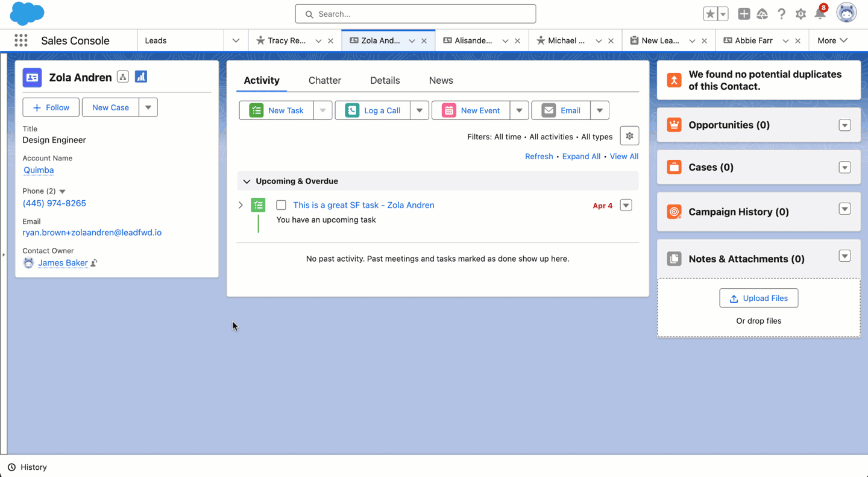Switch to the Tracy Re... tab

(286, 40)
